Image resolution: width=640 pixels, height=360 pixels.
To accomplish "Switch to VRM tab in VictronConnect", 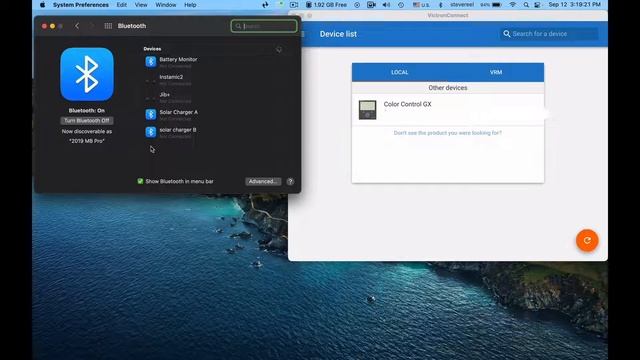I will click(x=496, y=72).
